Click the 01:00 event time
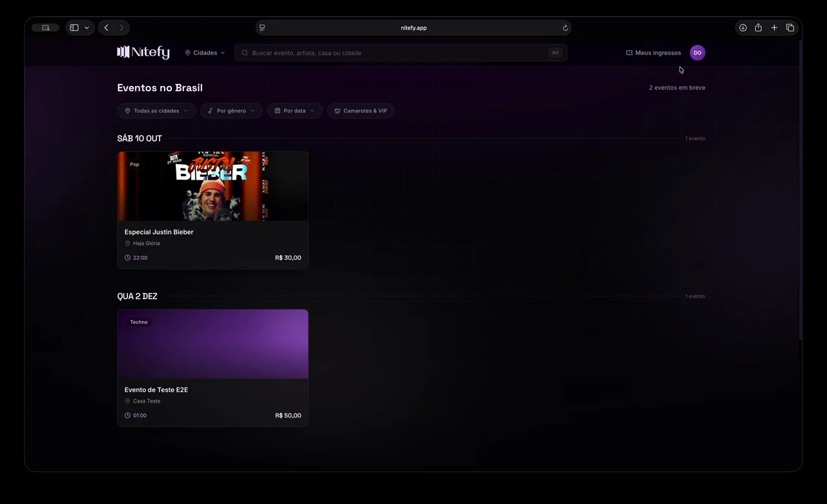 coord(140,415)
